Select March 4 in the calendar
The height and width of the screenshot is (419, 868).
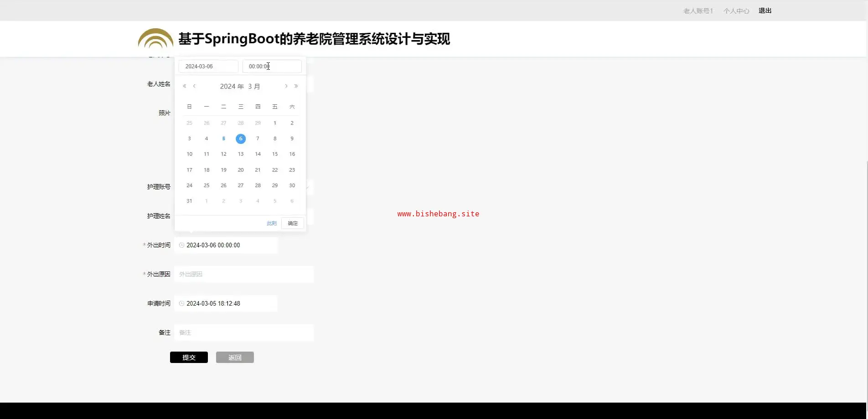207,138
